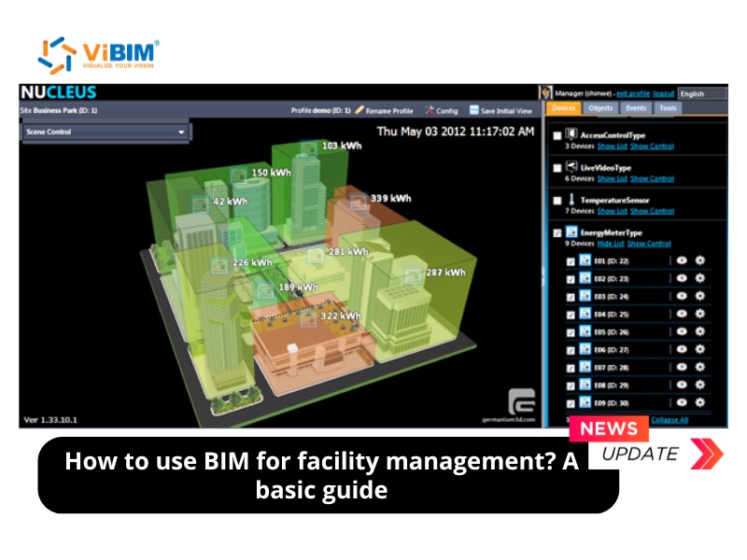The height and width of the screenshot is (560, 747).
Task: Select the 226 kWh meter marker
Action: [x=219, y=265]
